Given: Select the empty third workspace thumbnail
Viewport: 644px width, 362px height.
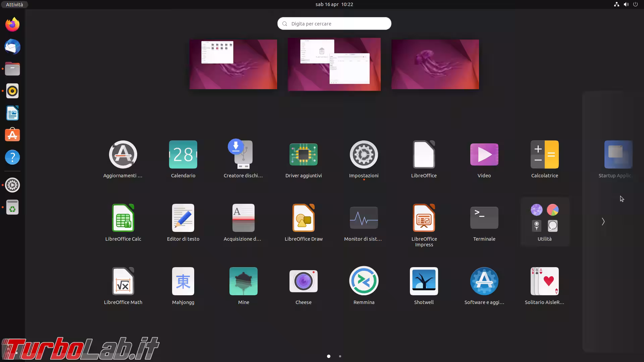Looking at the screenshot, I should (435, 64).
